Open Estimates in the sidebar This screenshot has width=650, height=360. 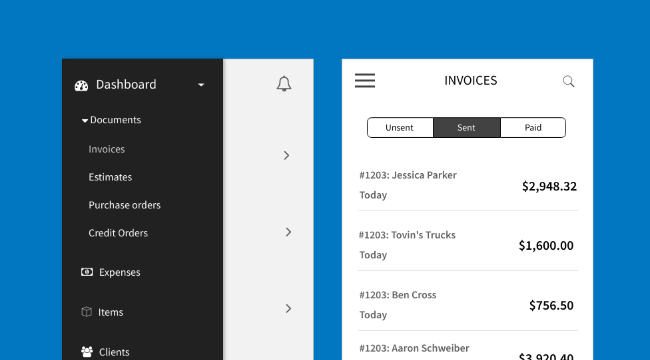point(110,177)
